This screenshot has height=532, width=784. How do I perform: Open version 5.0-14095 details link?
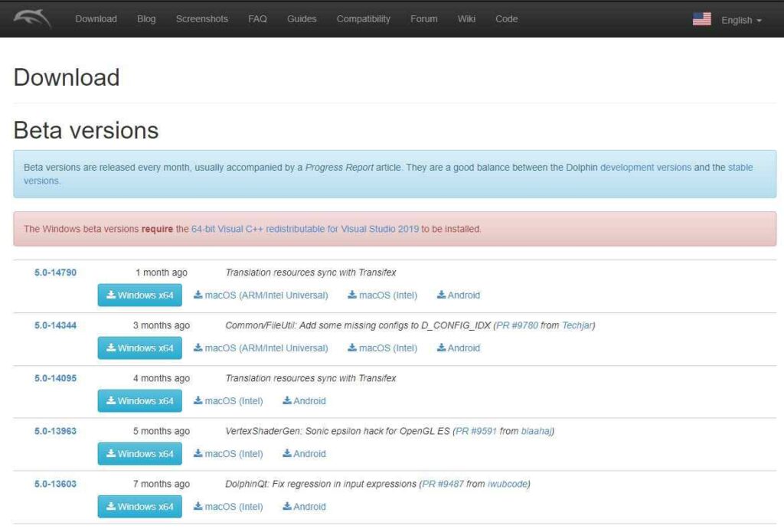coord(55,378)
